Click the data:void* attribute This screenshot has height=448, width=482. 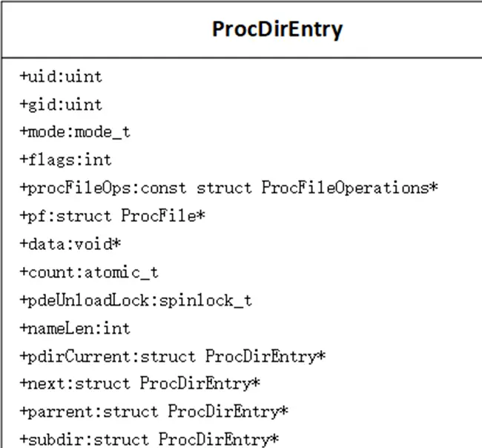(70, 245)
